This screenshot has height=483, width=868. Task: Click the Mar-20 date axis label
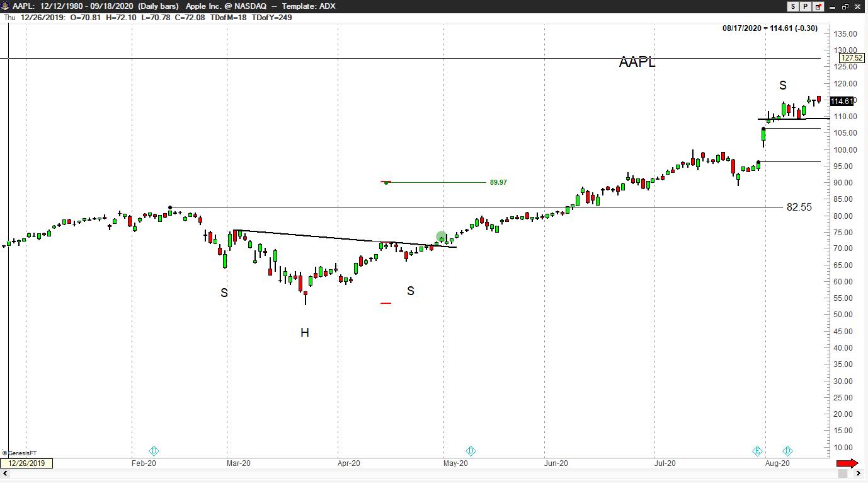[x=238, y=463]
